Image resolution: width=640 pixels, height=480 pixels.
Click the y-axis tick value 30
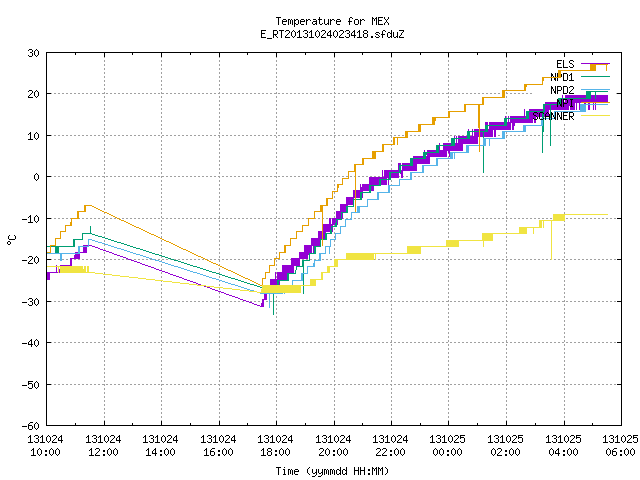pos(33,53)
